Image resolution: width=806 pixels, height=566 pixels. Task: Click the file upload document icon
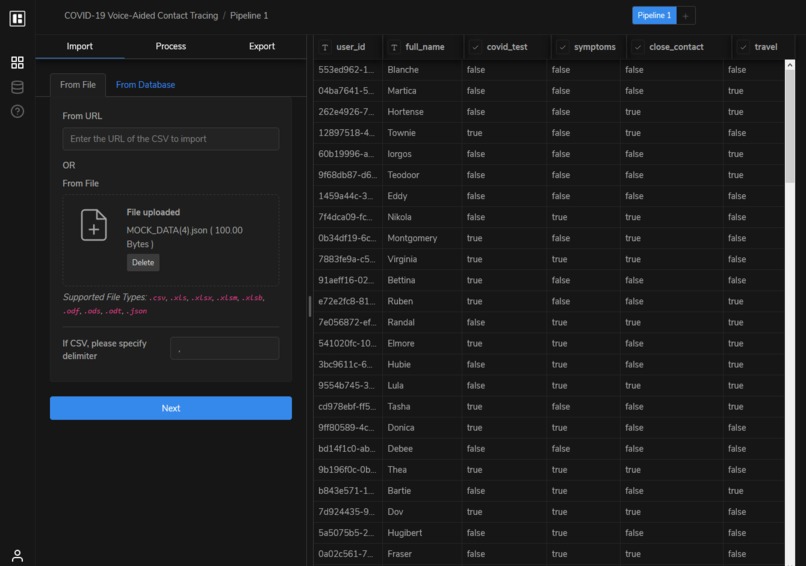94,225
